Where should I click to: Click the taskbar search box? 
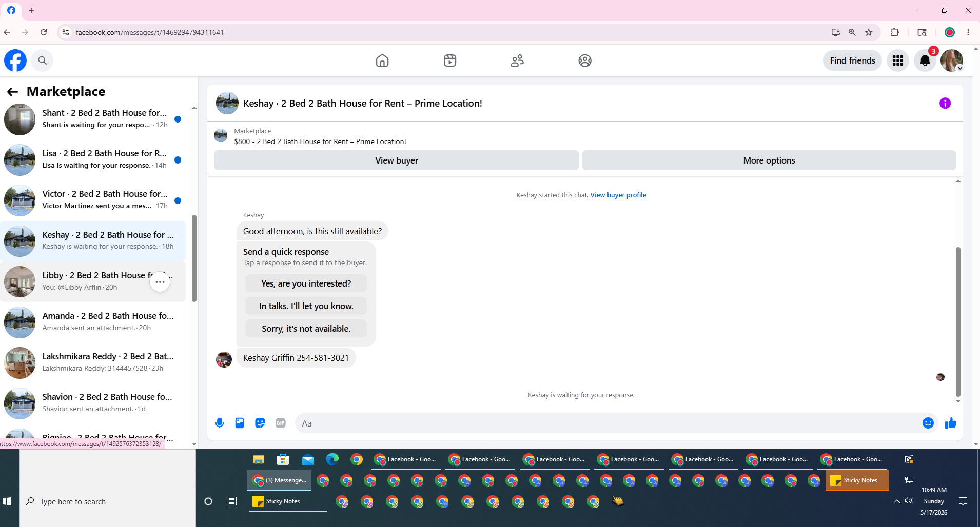[108, 501]
